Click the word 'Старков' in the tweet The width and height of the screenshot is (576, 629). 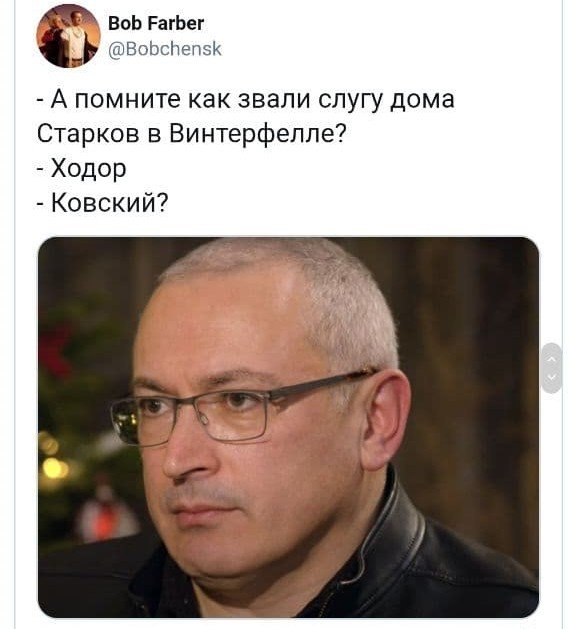tap(88, 134)
